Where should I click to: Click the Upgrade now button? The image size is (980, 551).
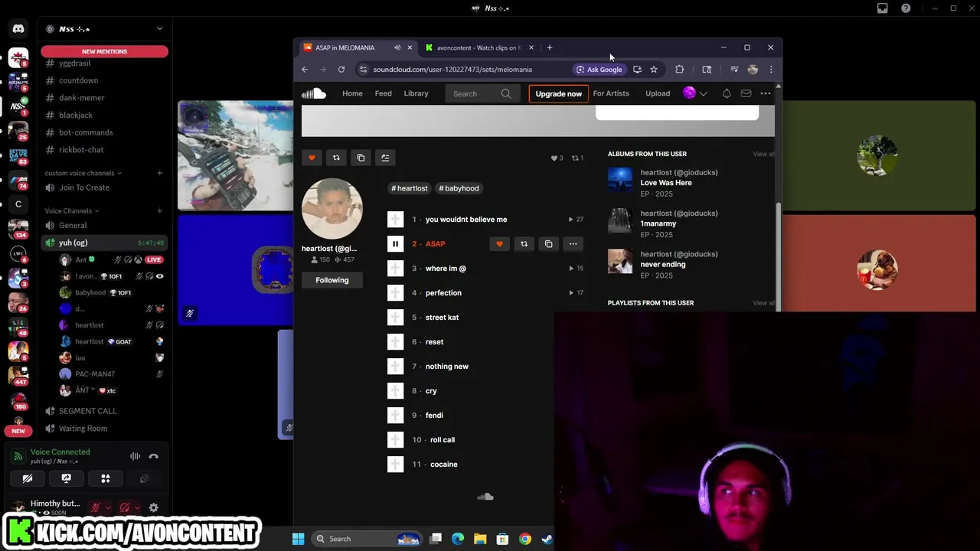559,93
